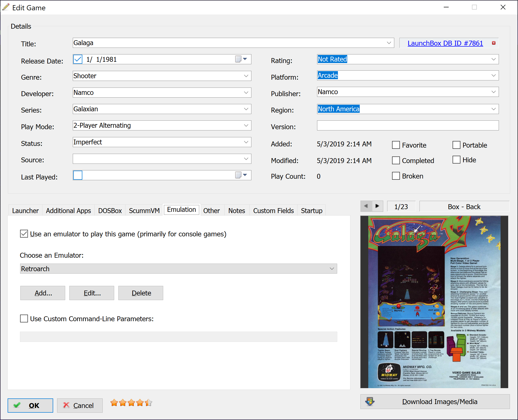This screenshot has width=518, height=420.
Task: Enable the Last Played date checkbox
Action: point(78,175)
